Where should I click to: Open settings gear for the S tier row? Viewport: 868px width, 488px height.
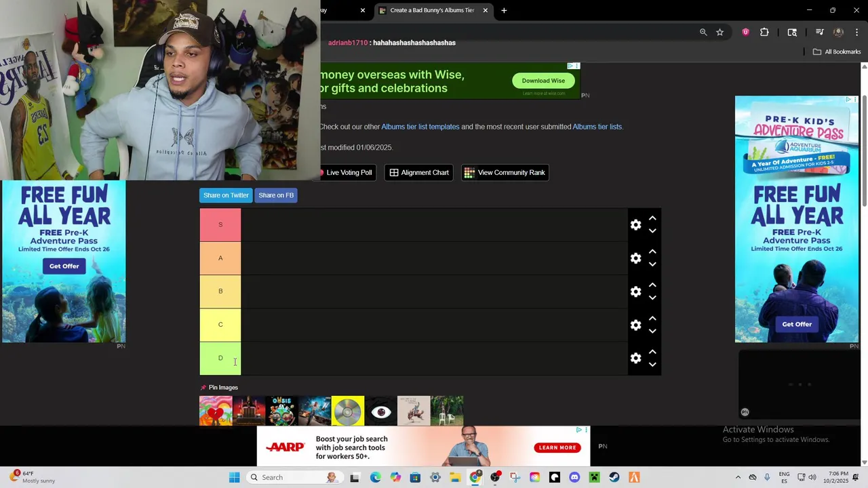635,225
